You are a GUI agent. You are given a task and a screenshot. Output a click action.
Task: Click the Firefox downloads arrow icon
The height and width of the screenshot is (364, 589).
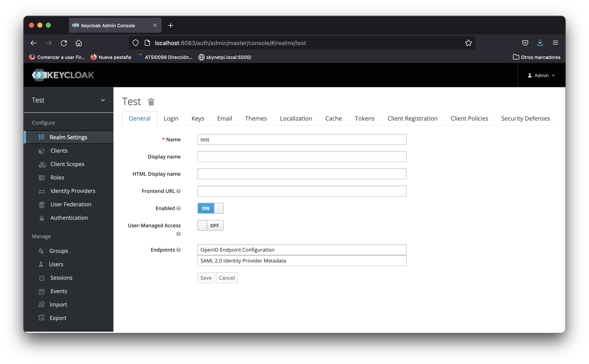pos(540,43)
